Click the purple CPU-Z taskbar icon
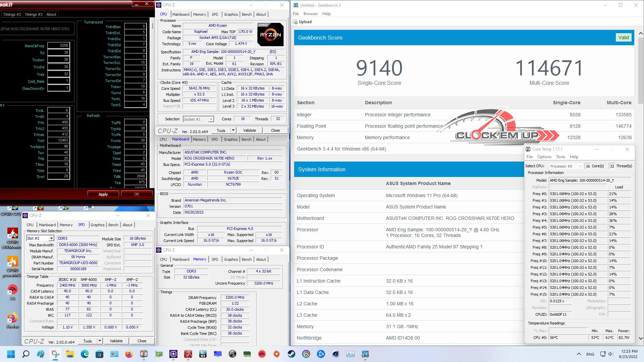 coord(173,354)
